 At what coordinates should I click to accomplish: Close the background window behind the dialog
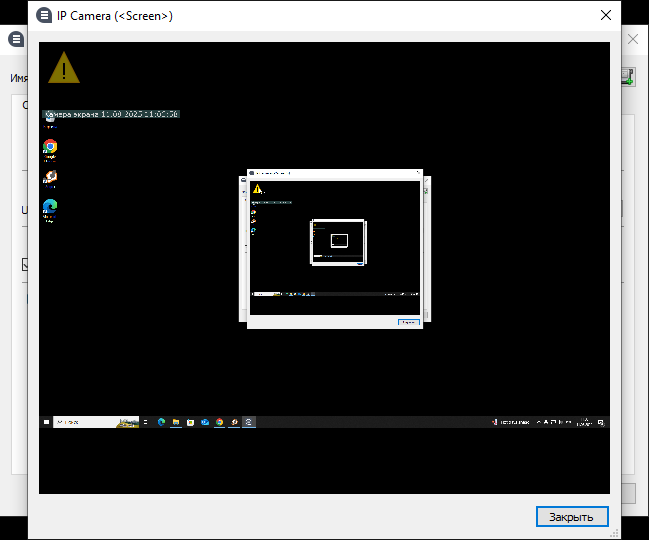tap(632, 38)
